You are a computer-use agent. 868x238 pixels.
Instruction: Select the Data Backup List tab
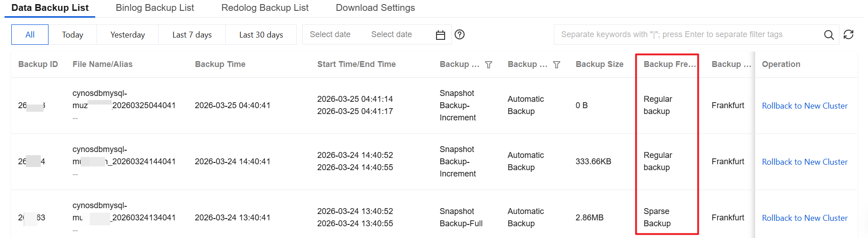[x=50, y=8]
